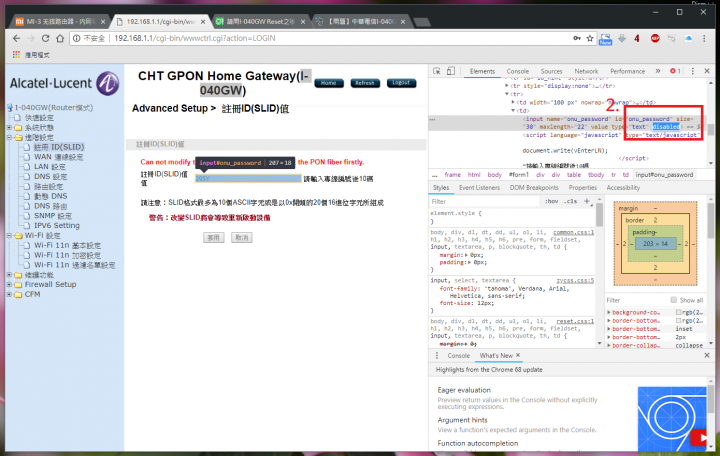Open reset.css:1 source link

[575, 321]
